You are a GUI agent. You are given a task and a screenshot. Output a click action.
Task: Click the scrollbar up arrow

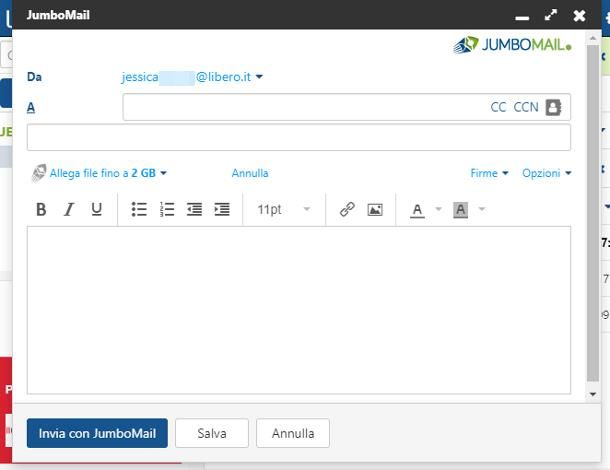[x=592, y=38]
